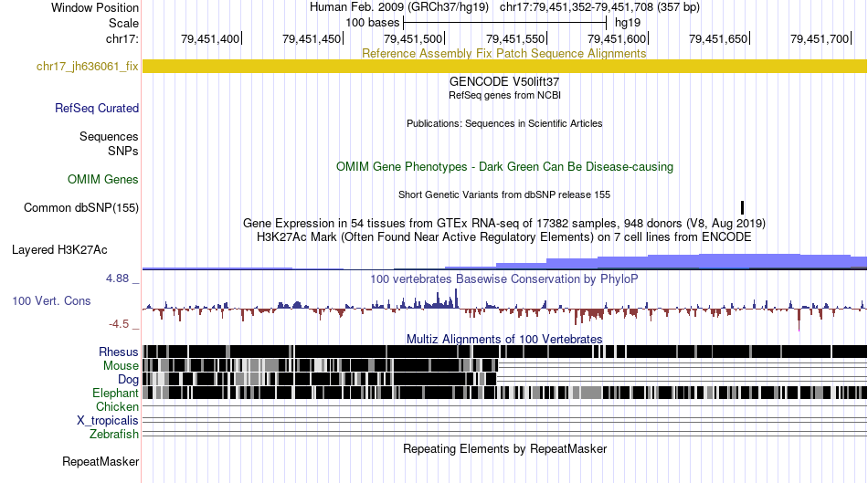Viewport: 868px width, 483px height.
Task: Click the hg19 assembly label beside scale
Action: 628,23
